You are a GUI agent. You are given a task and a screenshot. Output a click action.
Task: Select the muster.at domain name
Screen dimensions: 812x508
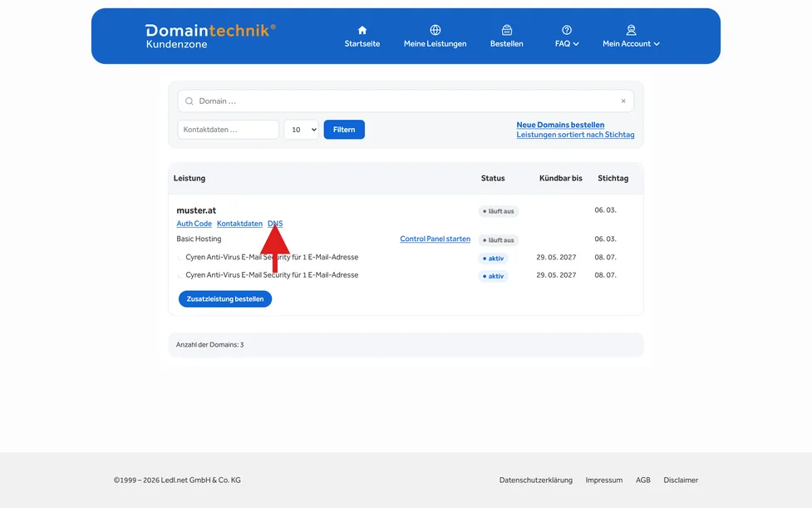coord(196,210)
